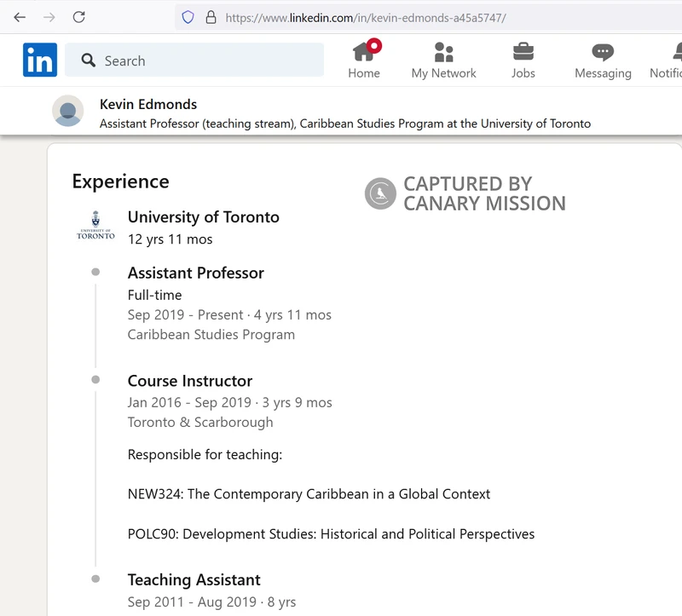Click the Teaching Assistant position title
Screen dimensions: 682x616
pos(194,580)
